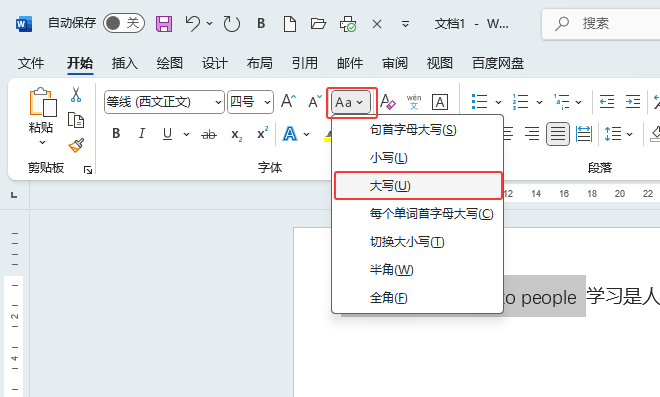Switch to the 布局 ribbon tab
The height and width of the screenshot is (397, 660).
click(x=260, y=63)
